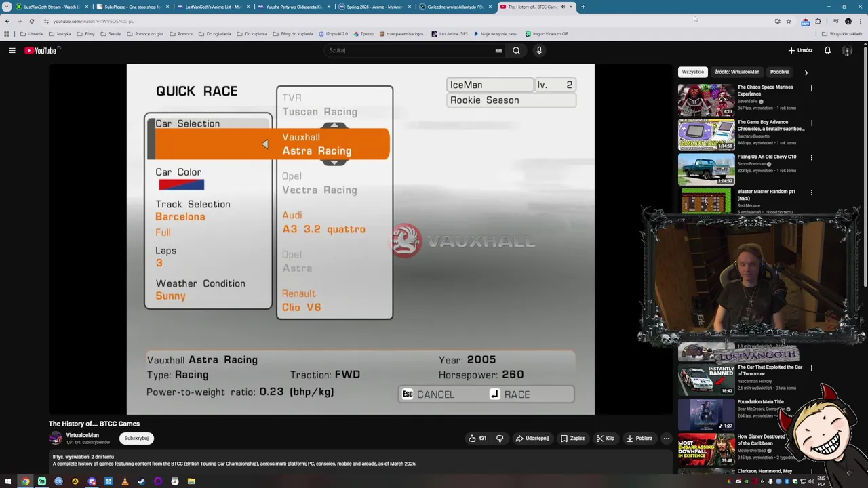
Task: Open the Muzyka bookmarks folder
Action: click(60, 34)
